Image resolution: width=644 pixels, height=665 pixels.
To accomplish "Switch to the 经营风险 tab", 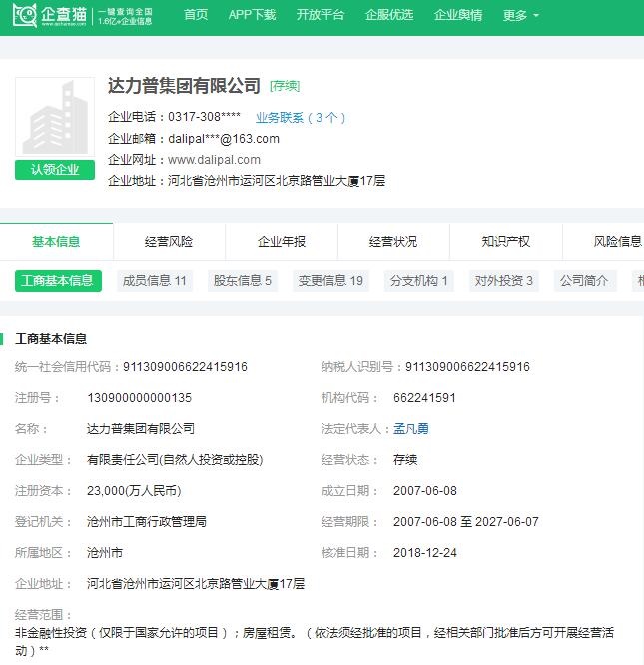I will click(169, 242).
